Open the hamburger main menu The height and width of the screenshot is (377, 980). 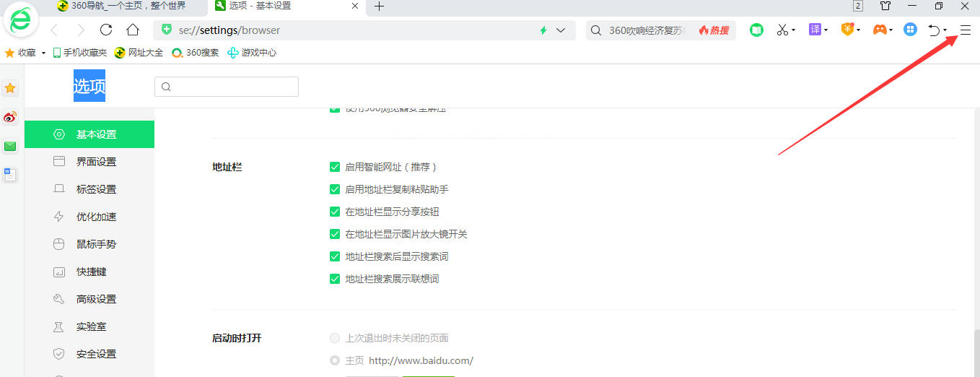[966, 30]
